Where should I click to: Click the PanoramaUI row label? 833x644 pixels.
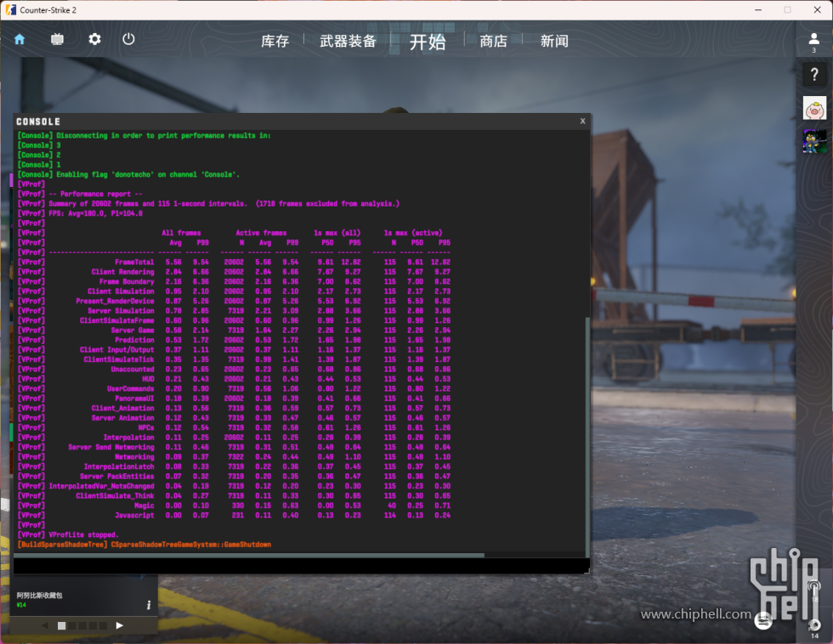click(x=134, y=398)
